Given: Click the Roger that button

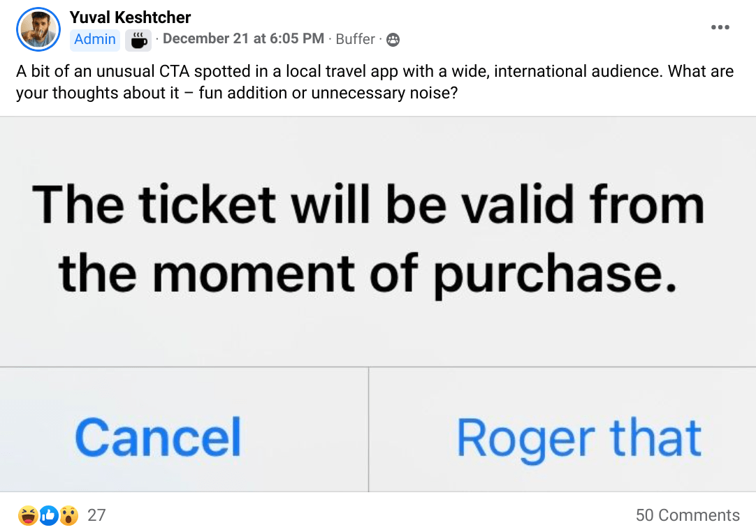Looking at the screenshot, I should pos(579,438).
